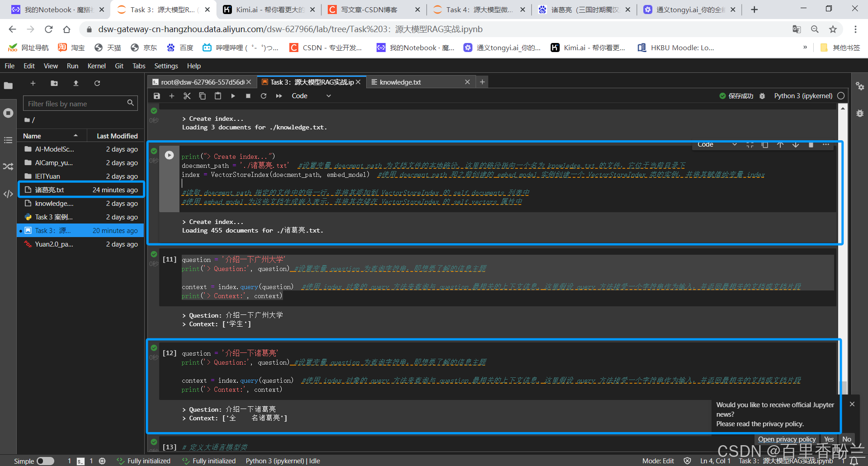This screenshot has width=868, height=466.
Task: Click Ln 4, Col 1 in status bar
Action: 715,461
